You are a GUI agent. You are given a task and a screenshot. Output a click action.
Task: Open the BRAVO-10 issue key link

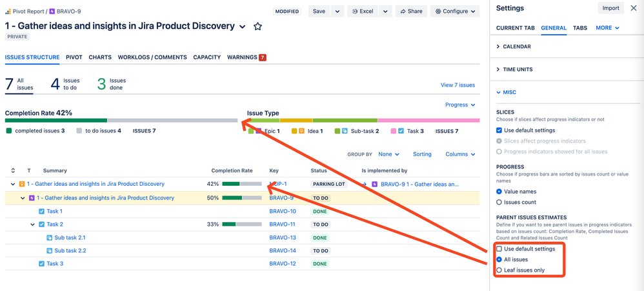[283, 212]
